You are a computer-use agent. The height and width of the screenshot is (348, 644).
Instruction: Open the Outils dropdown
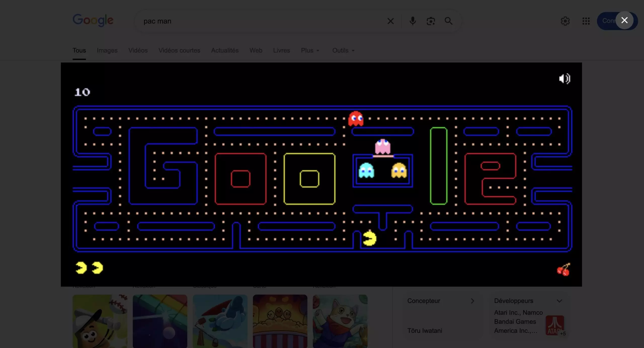point(343,50)
